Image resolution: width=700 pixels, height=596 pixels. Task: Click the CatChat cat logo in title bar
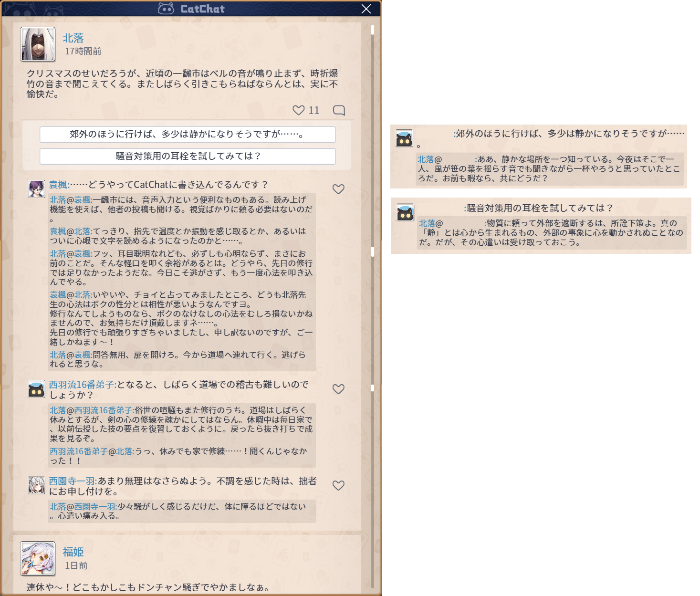(x=166, y=9)
